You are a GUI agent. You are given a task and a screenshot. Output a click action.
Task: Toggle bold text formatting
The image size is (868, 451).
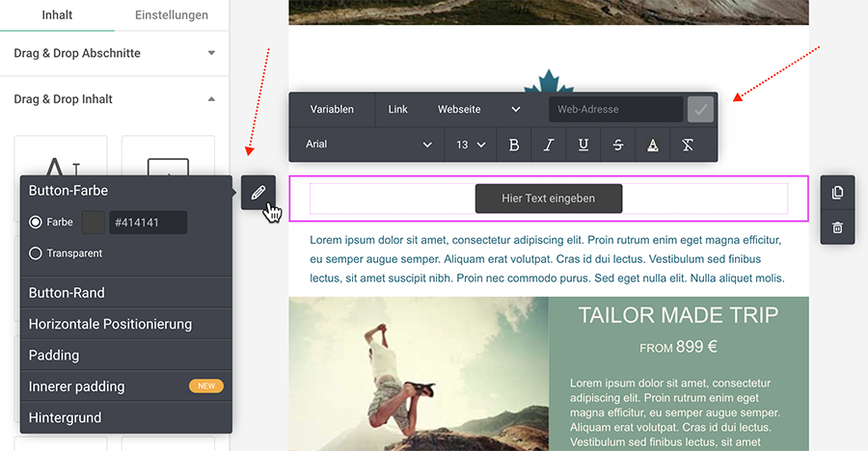coord(514,145)
